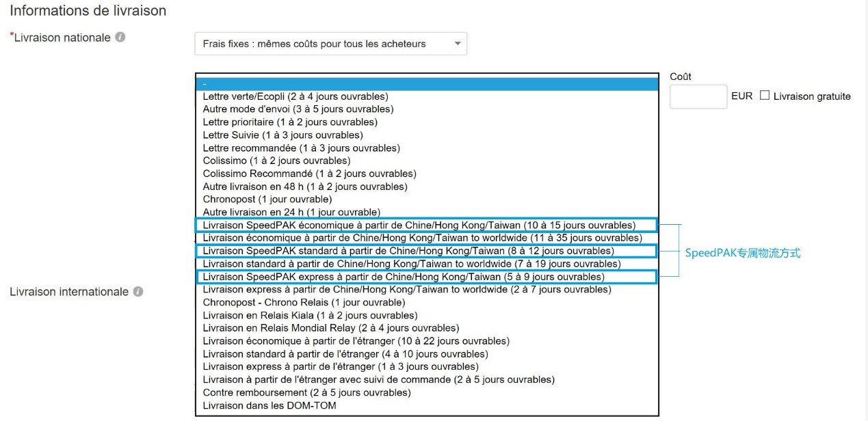Choose Lettre prioritaire (1 à 2 jours ouvrables)

point(427,122)
